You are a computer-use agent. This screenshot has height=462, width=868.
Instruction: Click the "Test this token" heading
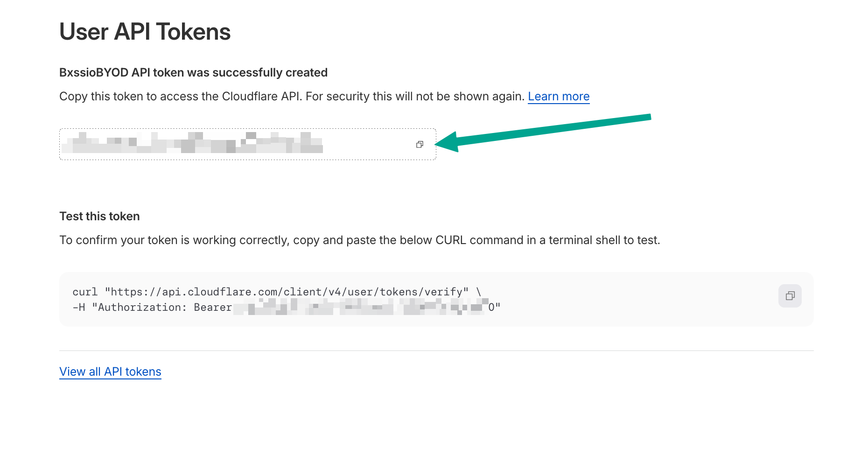tap(99, 216)
